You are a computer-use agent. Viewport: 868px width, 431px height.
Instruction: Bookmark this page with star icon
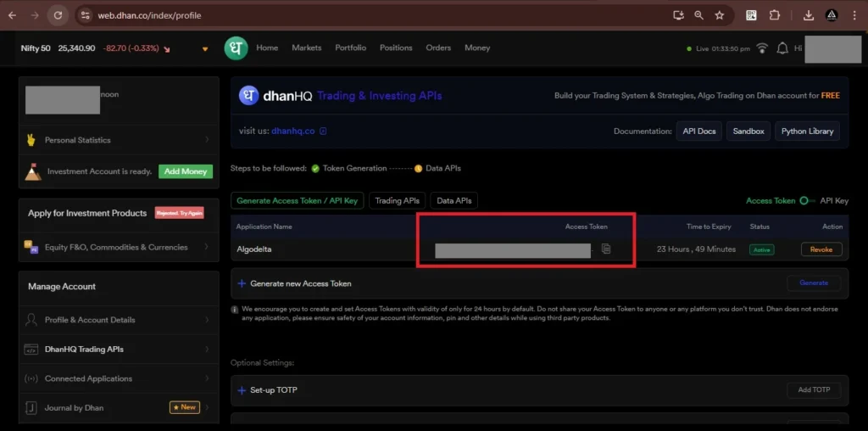coord(719,15)
